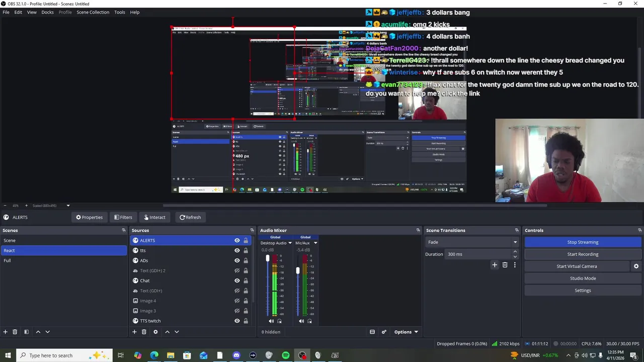Toggle lock on TTS twitch source
The height and width of the screenshot is (362, 644).
pyautogui.click(x=246, y=321)
